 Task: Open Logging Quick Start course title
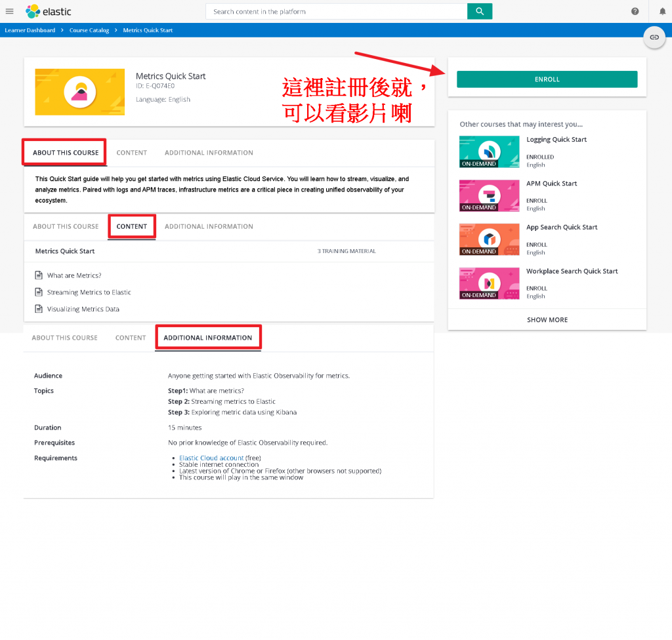556,139
